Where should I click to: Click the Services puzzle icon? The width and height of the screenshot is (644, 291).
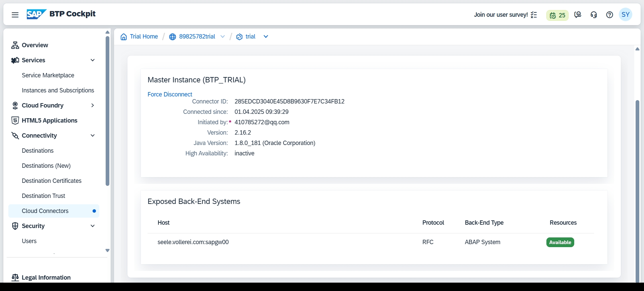click(15, 60)
